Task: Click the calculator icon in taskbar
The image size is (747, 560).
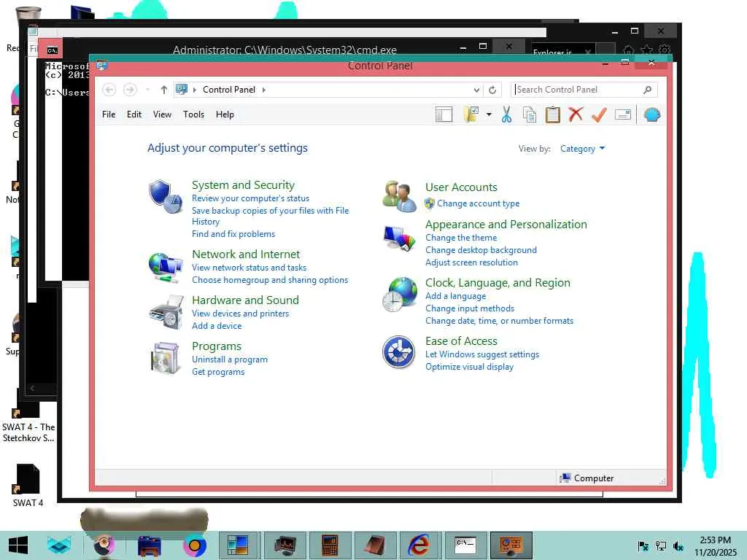Action: [330, 545]
